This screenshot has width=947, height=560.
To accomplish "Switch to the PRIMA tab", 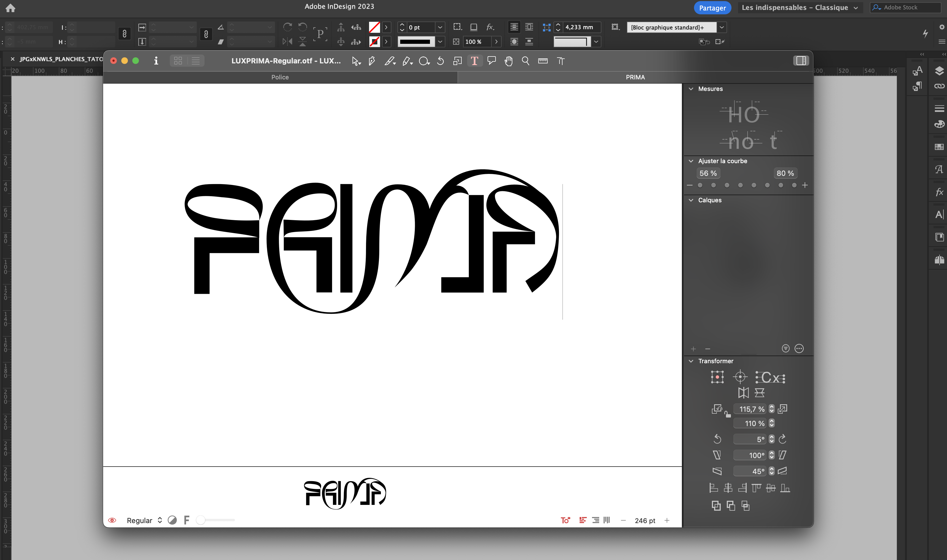I will pyautogui.click(x=635, y=77).
